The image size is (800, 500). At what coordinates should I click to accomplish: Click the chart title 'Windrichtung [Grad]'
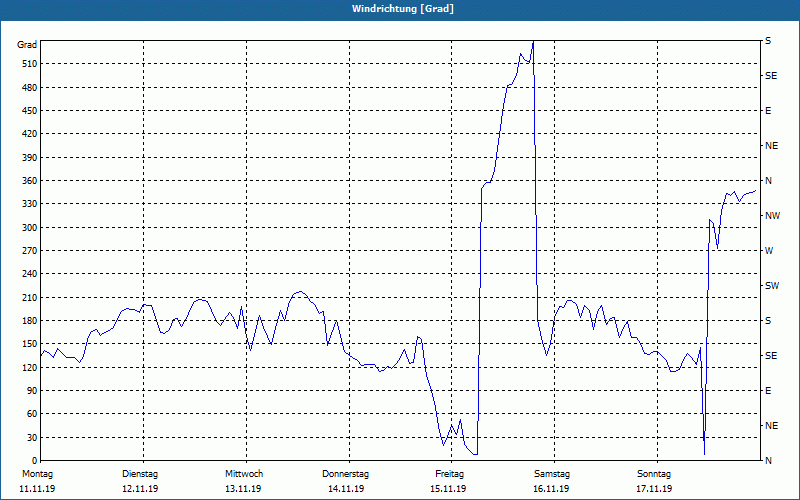pyautogui.click(x=403, y=9)
